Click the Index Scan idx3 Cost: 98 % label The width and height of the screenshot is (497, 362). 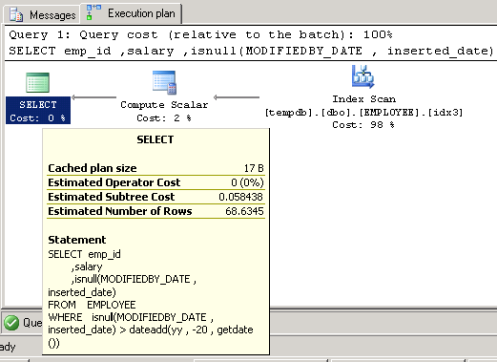364,112
